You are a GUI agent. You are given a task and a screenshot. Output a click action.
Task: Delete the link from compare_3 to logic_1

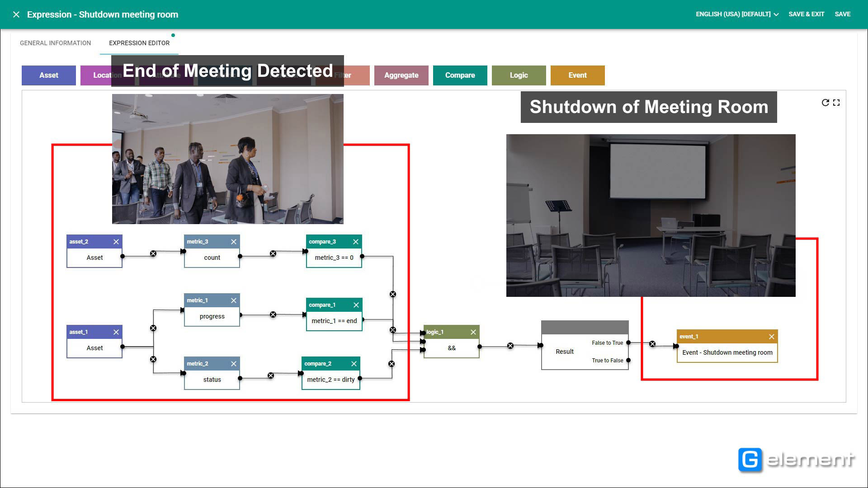[x=393, y=294]
